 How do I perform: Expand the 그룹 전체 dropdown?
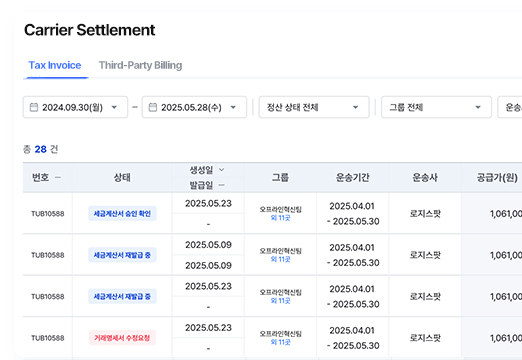coord(436,107)
